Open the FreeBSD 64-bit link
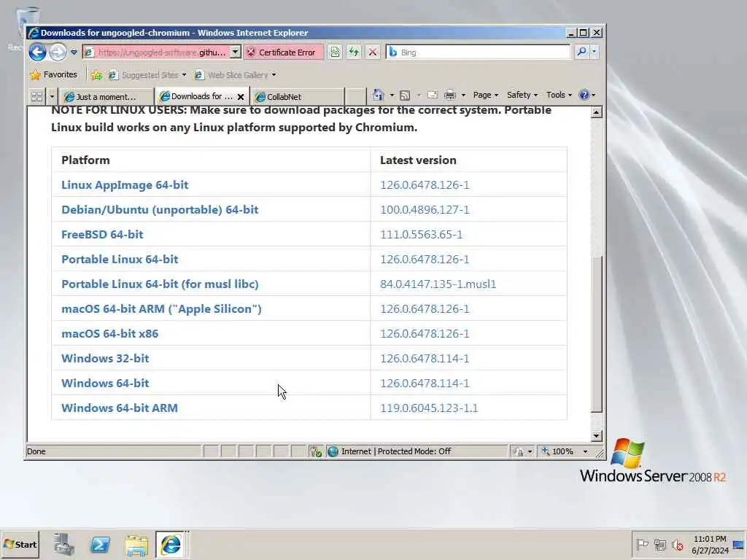The height and width of the screenshot is (560, 747). point(102,234)
